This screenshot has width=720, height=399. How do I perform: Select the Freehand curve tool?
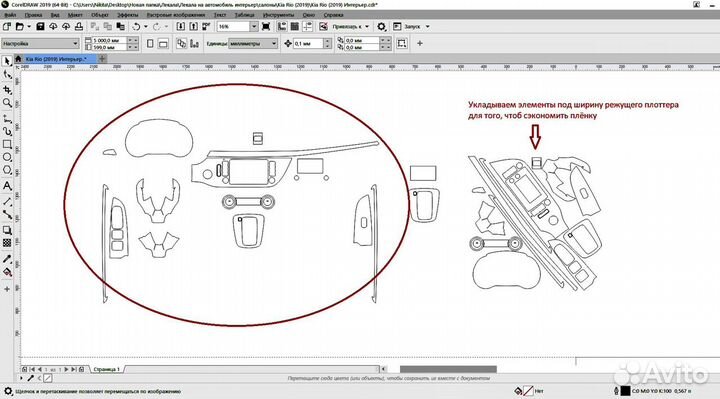tap(7, 119)
